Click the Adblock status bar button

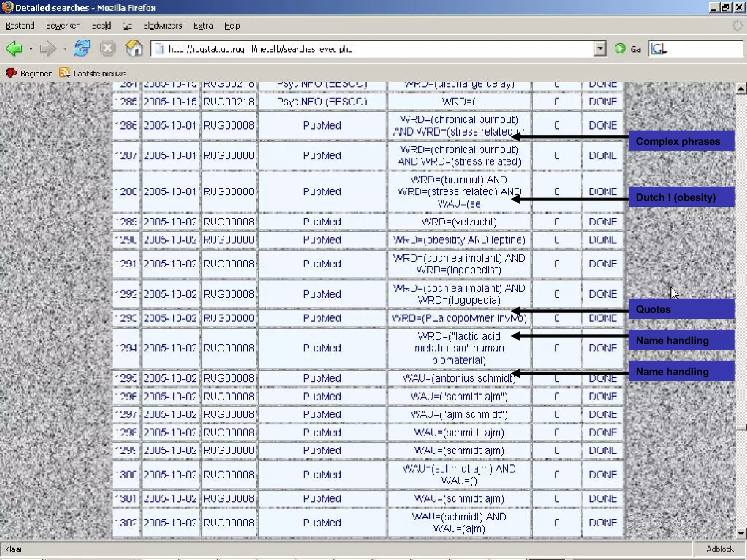click(x=720, y=549)
